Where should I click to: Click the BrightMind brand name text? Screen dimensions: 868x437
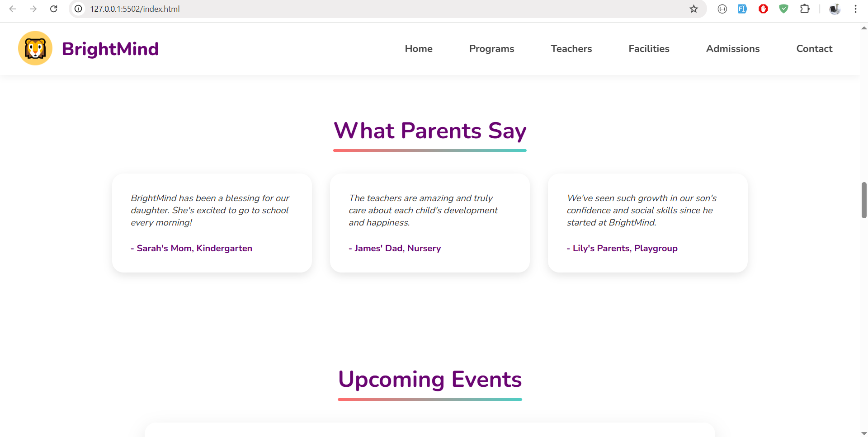[110, 49]
